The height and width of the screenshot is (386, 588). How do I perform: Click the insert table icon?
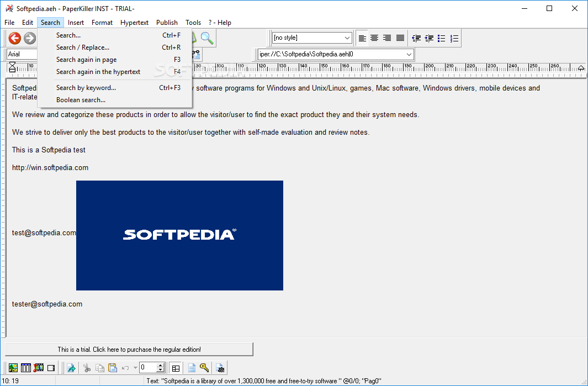pos(26,368)
